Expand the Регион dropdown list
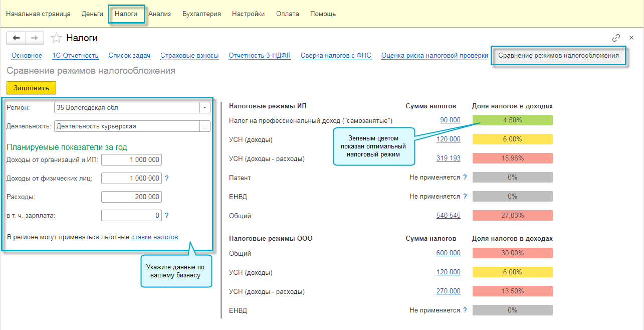The image size is (644, 330). (204, 108)
